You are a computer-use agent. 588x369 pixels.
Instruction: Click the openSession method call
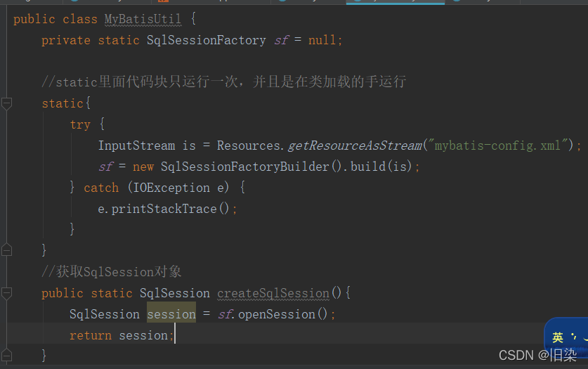[275, 314]
